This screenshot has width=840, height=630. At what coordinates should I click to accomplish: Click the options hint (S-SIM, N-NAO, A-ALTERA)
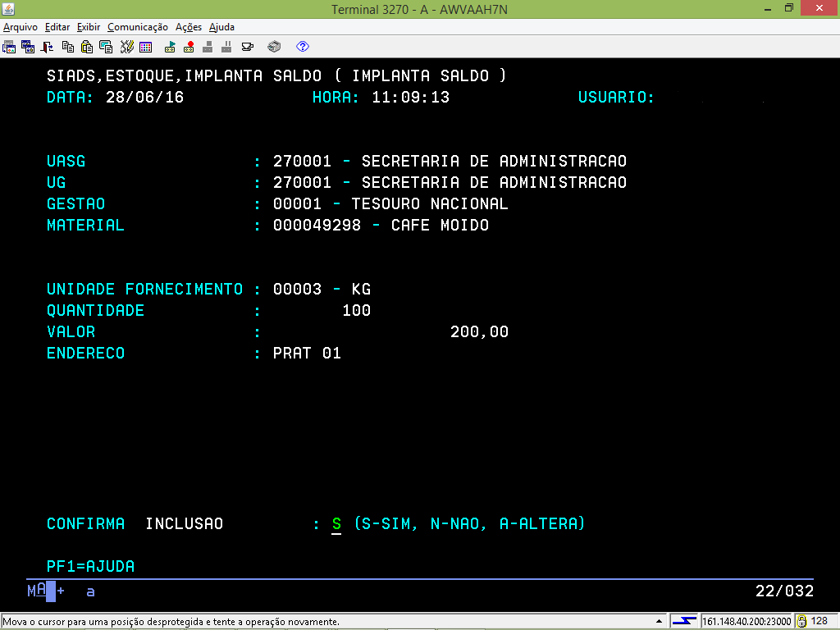(x=470, y=524)
